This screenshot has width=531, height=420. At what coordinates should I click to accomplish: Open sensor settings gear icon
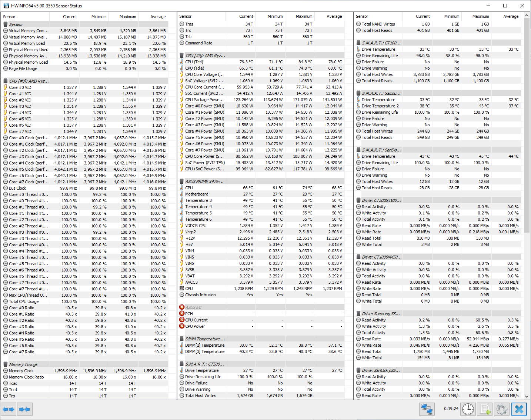[502, 409]
